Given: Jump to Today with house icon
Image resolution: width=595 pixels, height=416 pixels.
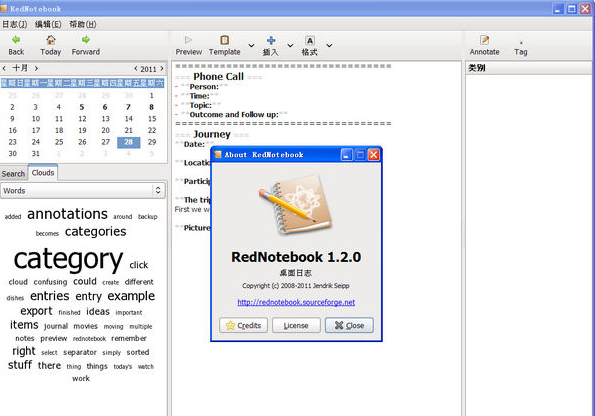Looking at the screenshot, I should (50, 46).
